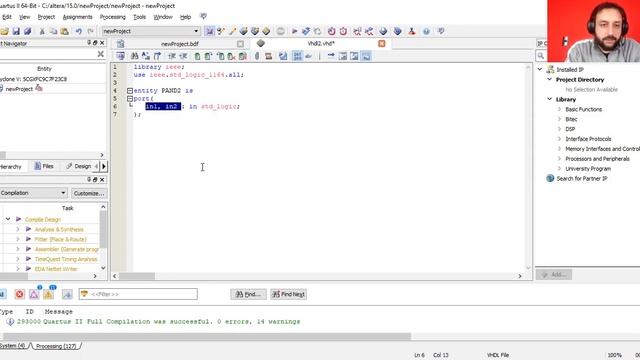640x360 pixels.
Task: Click the Tasks panel vertical scrollbar thumb
Action: tap(103, 229)
